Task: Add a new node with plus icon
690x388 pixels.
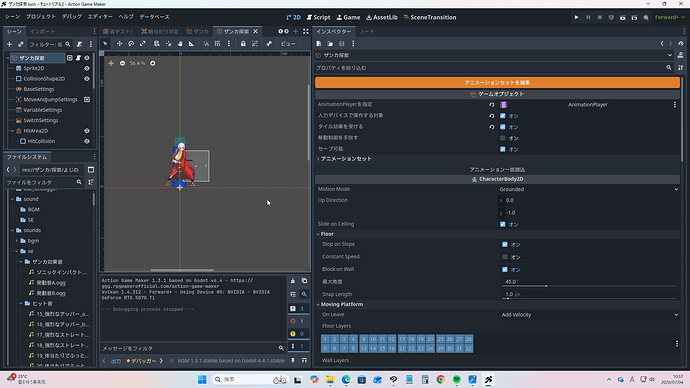Action: coord(9,44)
